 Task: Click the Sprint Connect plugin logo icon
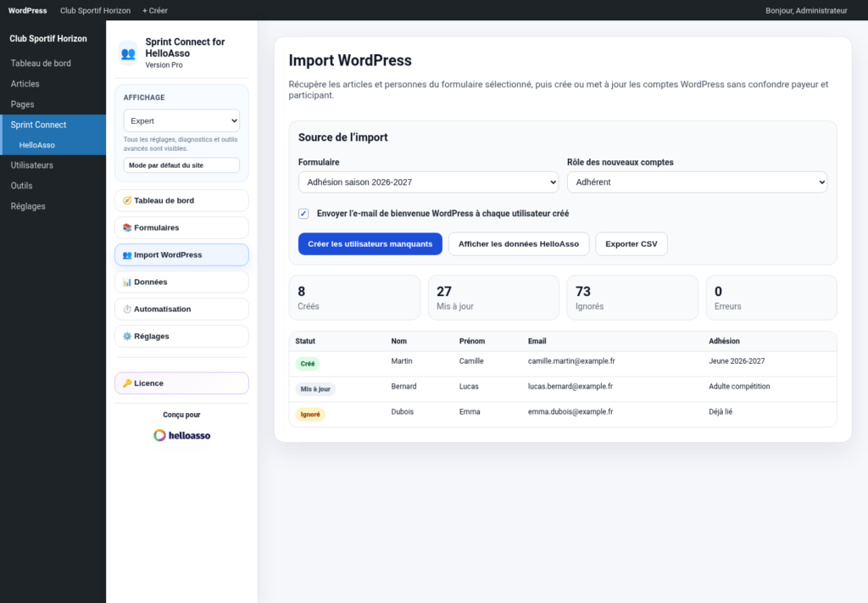tap(128, 53)
